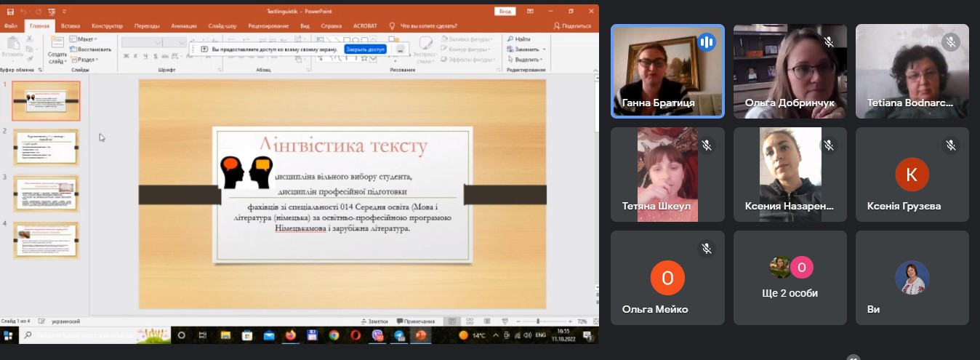
Task: Switch to the Слайд-шоу tab
Action: tap(222, 25)
